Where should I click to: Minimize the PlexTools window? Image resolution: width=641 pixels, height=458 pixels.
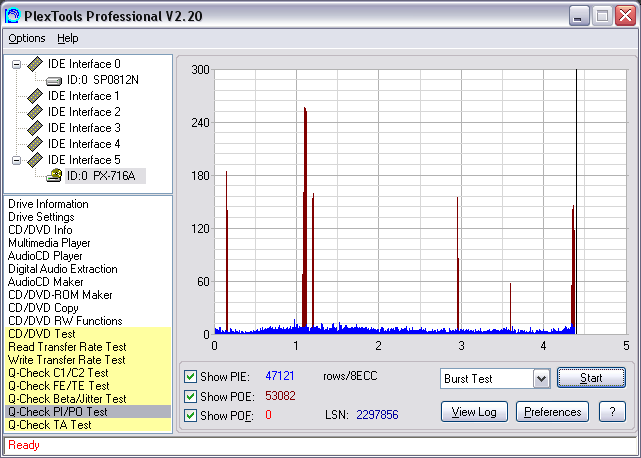point(579,16)
